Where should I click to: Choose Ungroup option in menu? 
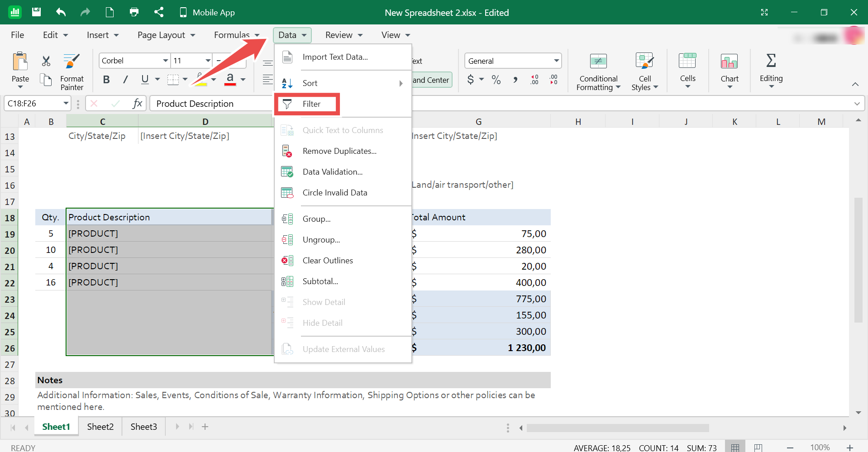pyautogui.click(x=343, y=240)
